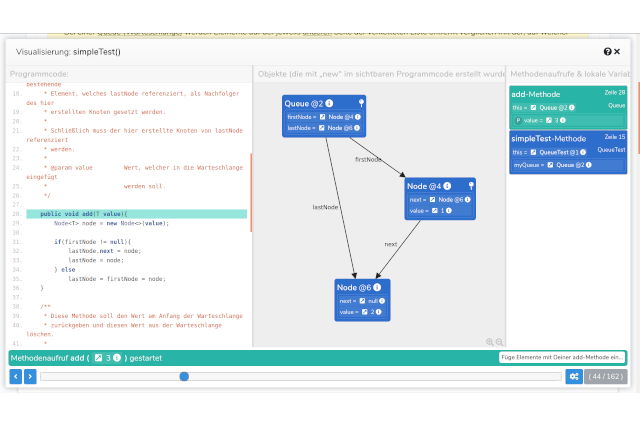This screenshot has height=426, width=640.
Task: Click the step progress slider handle
Action: 184,376
